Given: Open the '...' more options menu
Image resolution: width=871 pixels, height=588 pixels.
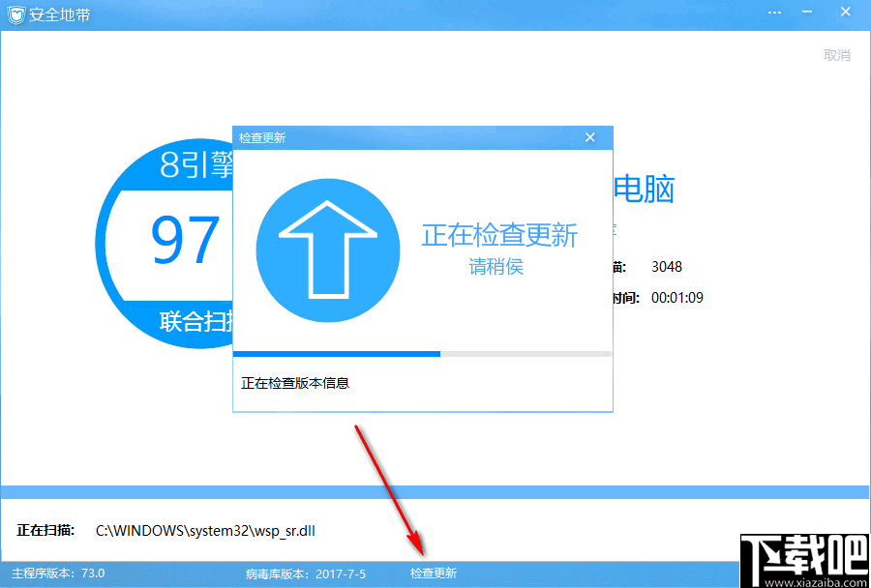Looking at the screenshot, I should point(774,12).
